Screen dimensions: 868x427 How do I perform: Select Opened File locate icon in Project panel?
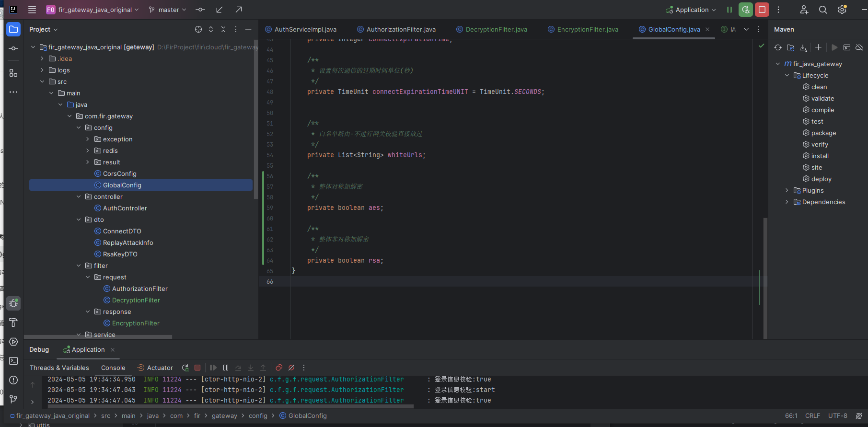click(198, 29)
